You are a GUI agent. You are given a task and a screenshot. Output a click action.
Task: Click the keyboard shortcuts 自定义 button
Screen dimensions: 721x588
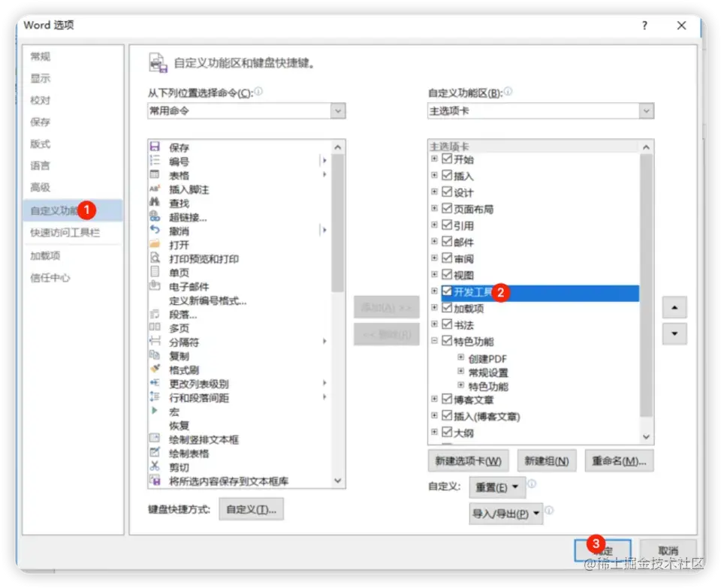251,509
